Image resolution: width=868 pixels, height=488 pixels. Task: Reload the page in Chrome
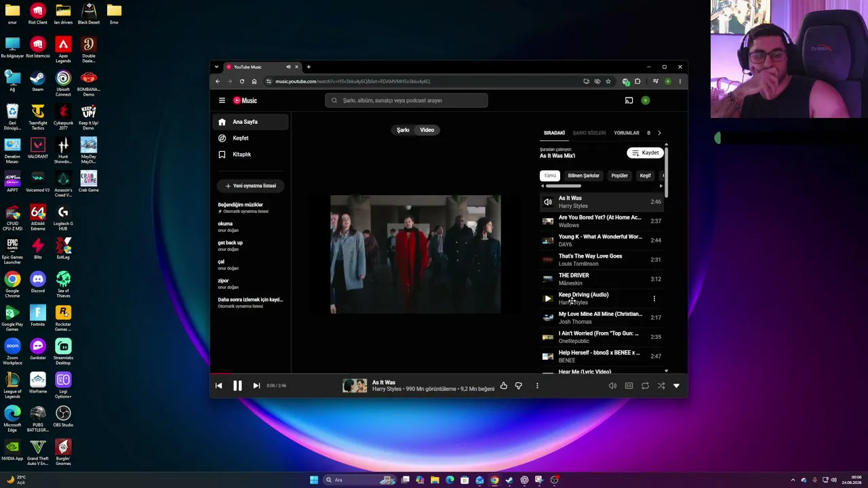pos(242,81)
